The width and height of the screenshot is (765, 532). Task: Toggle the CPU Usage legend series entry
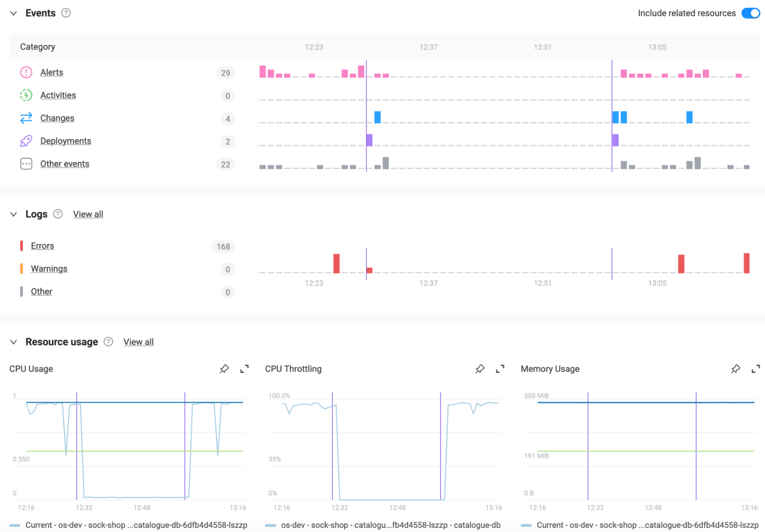128,525
